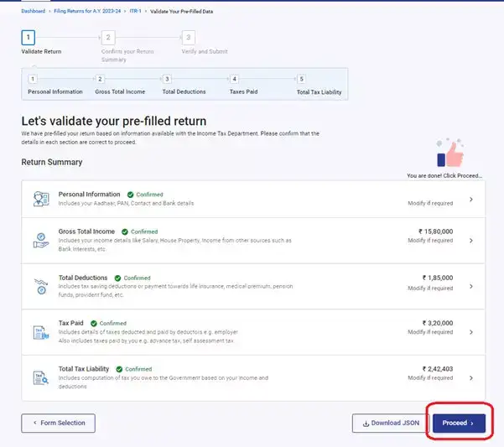504x447 pixels.
Task: Click the Total Tax Liability magnifier icon
Action: coord(41,378)
